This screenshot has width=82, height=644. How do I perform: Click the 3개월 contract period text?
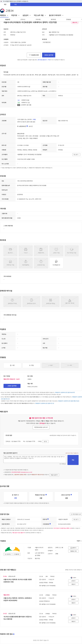(x=34, y=120)
